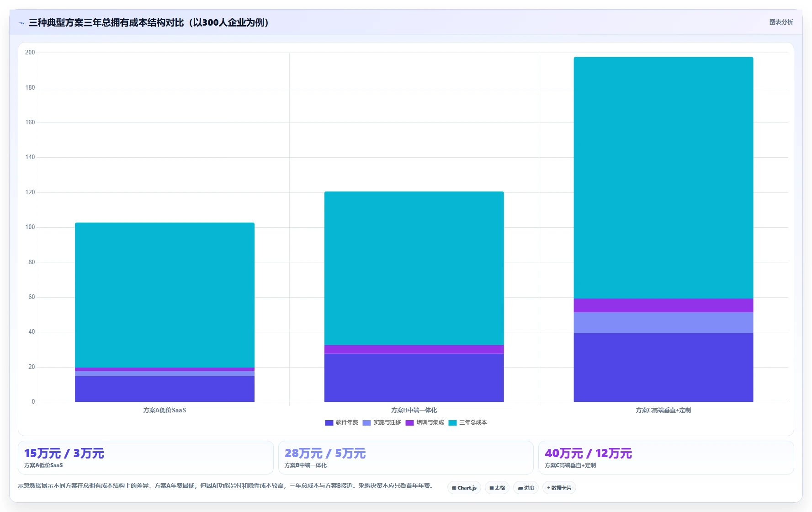
Task: Click the dark blue 软件年费 segment of 方案C
Action: click(x=663, y=368)
